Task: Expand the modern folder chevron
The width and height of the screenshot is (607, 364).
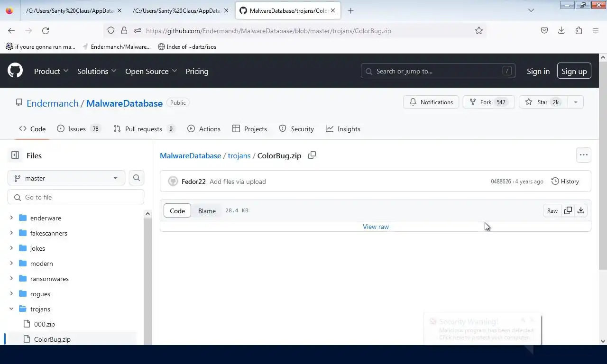Action: coord(11,264)
